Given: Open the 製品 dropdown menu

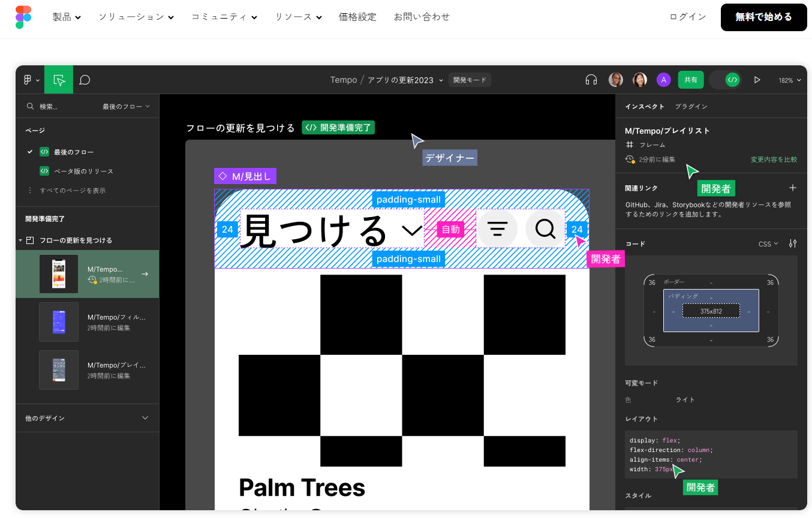Looking at the screenshot, I should [x=67, y=17].
